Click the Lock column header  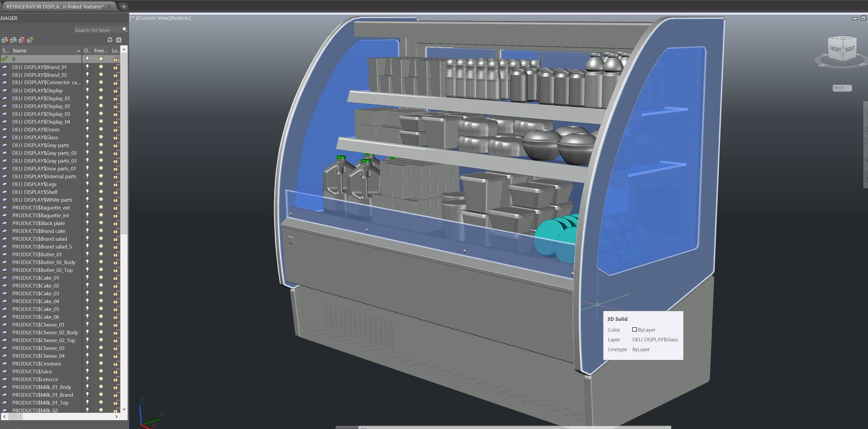pos(115,51)
